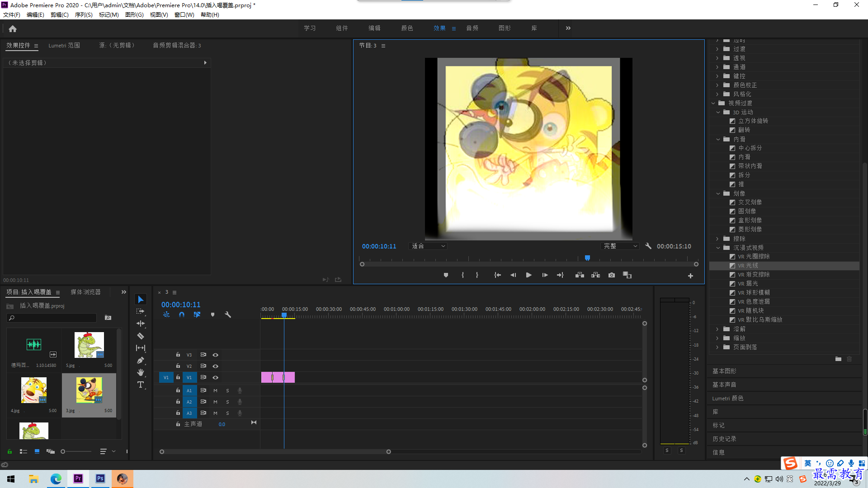Open the 序列(S) menu
The image size is (868, 488).
(x=84, y=15)
